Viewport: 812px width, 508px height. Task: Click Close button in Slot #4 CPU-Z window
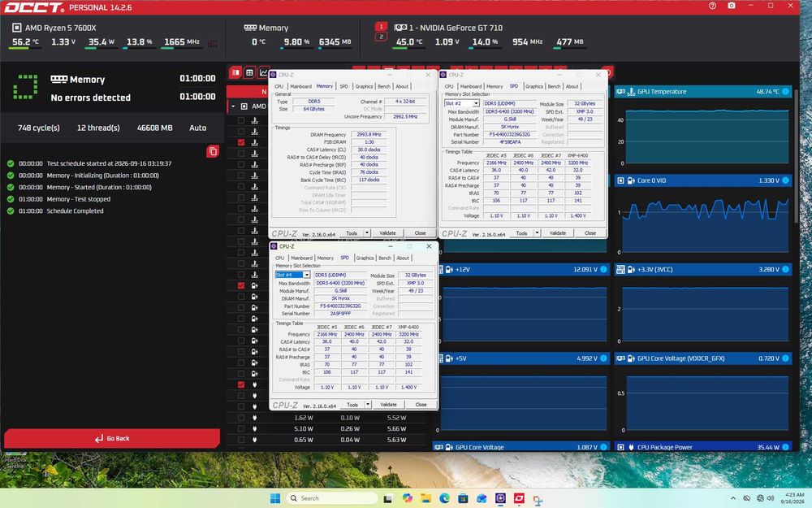[421, 404]
